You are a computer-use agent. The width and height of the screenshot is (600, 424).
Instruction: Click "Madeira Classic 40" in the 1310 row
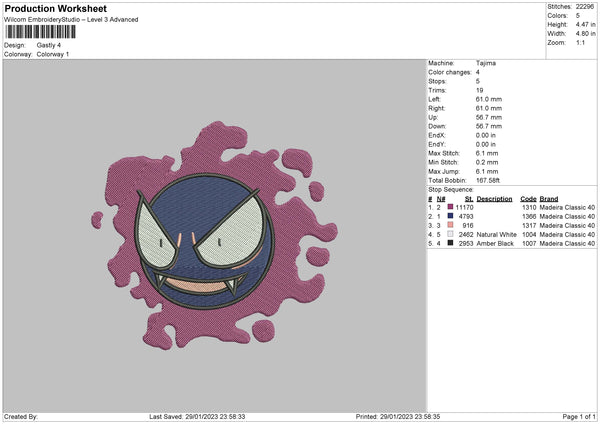[x=567, y=207]
